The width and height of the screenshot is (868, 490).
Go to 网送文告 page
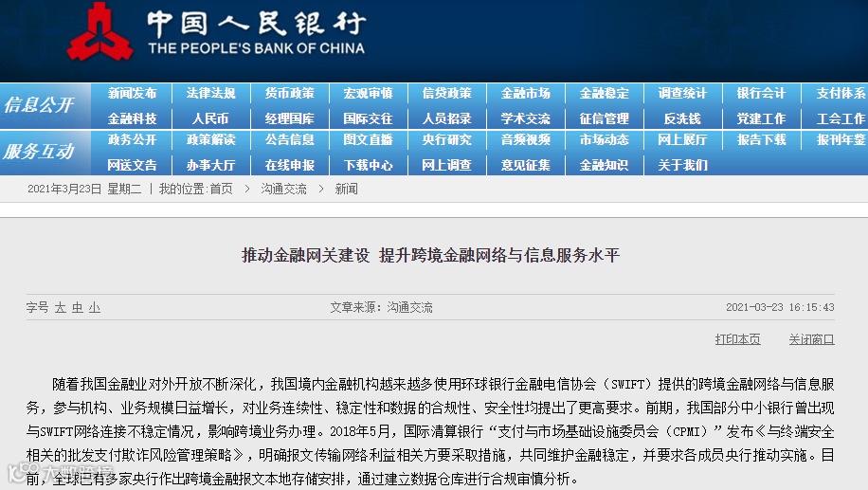pyautogui.click(x=133, y=165)
